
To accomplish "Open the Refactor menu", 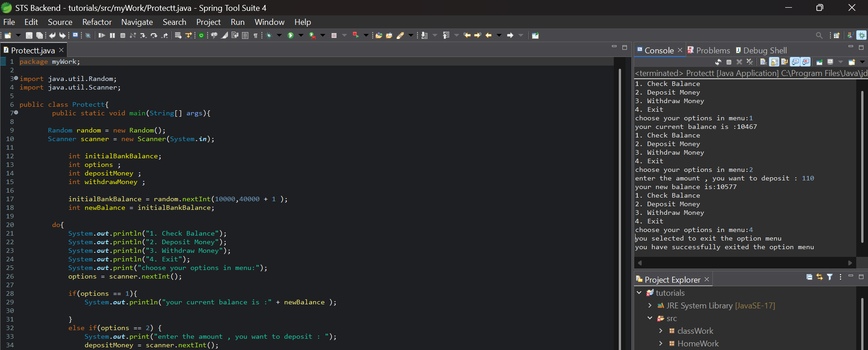I will [97, 22].
